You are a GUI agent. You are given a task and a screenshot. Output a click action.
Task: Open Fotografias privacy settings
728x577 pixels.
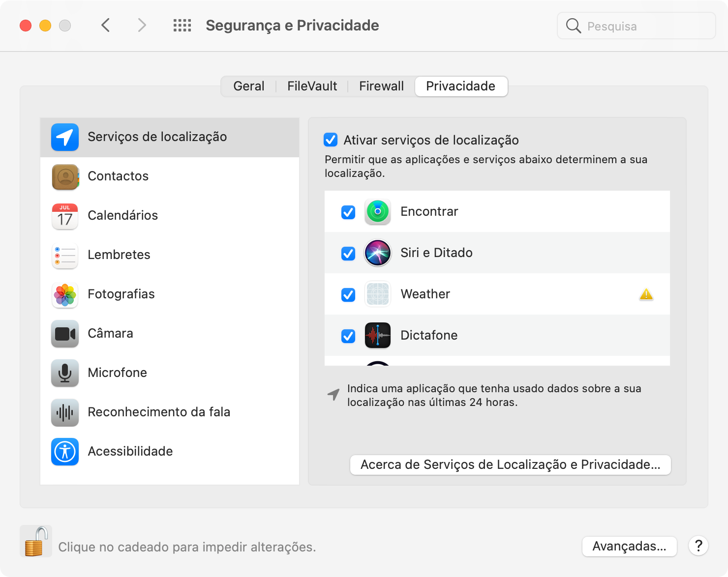click(121, 294)
